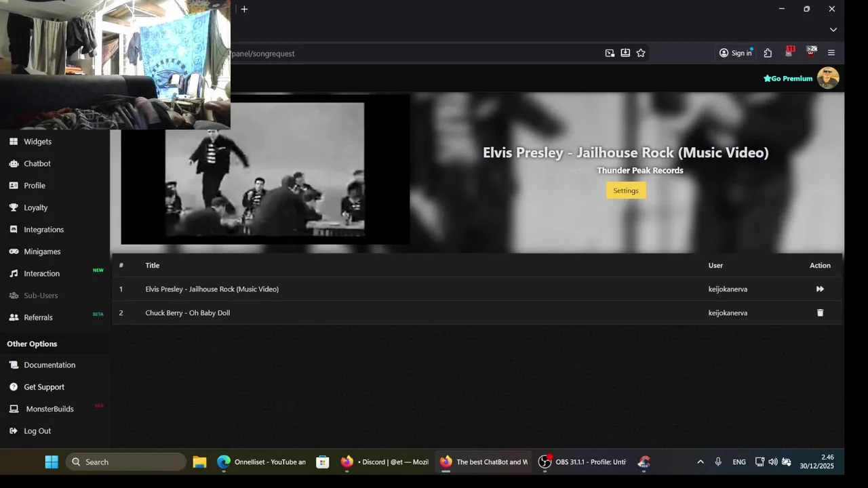Open the user avatar menu
868x488 pixels.
tap(828, 78)
